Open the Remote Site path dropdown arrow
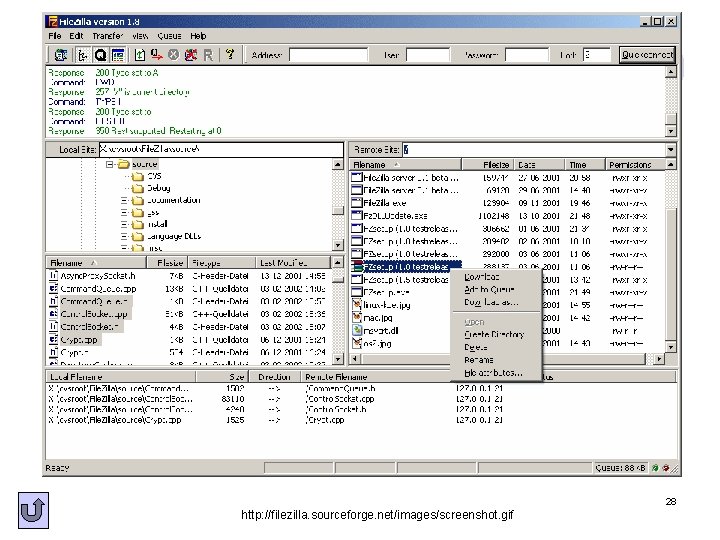720x540 pixels. 670,150
